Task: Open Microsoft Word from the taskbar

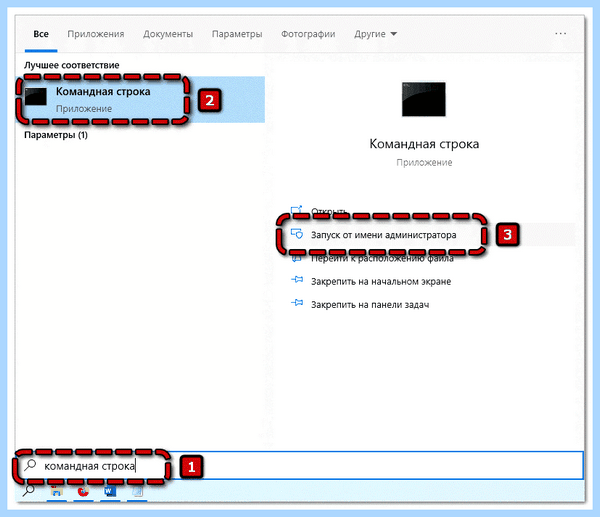Action: (110, 491)
